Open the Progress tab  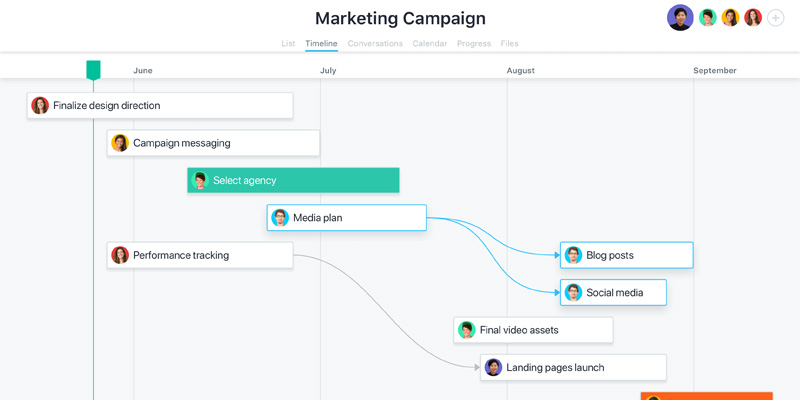[x=474, y=44]
